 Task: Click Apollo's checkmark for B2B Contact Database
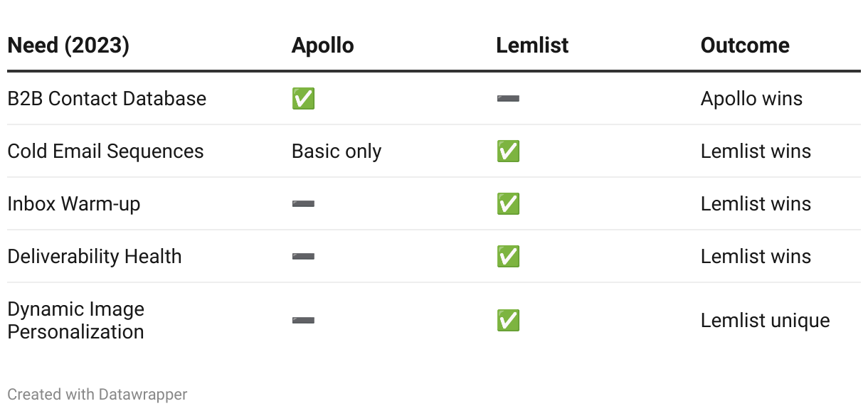coord(303,99)
